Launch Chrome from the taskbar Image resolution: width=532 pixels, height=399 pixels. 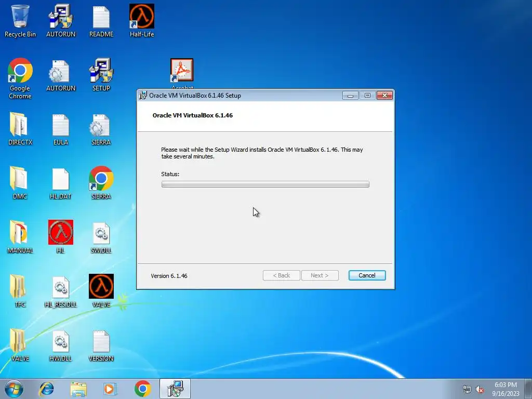click(142, 389)
